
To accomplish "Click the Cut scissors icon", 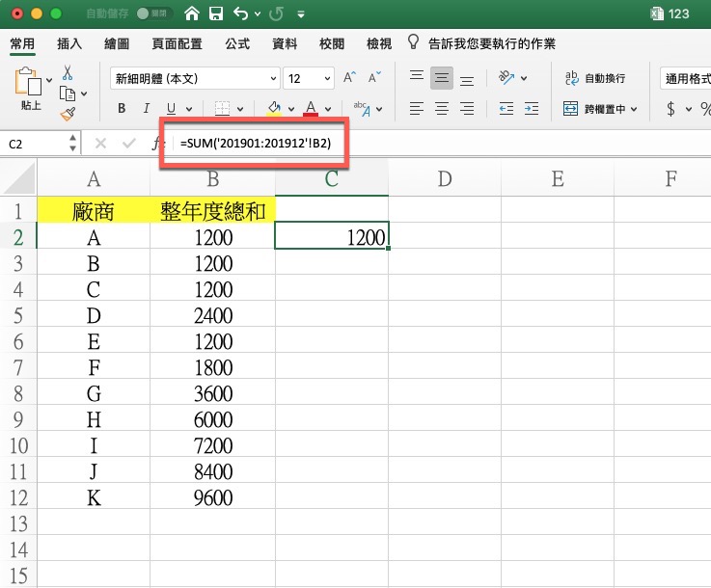I will coord(68,72).
